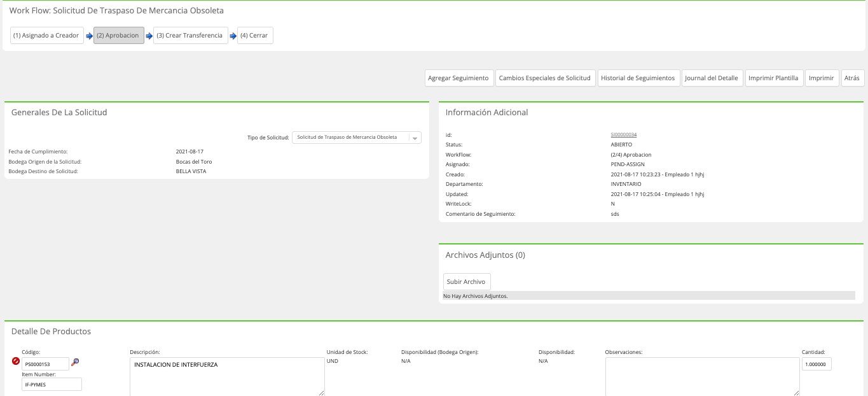
Task: Select workflow step (4) Cerrar
Action: point(255,36)
